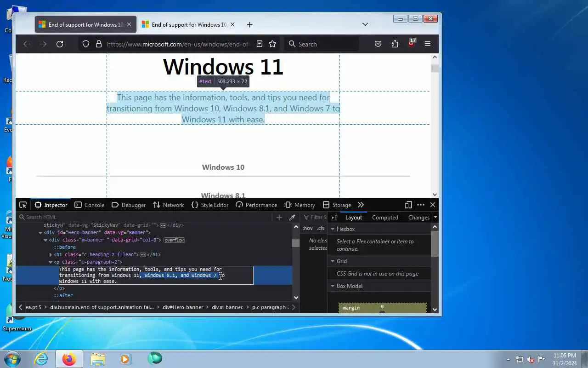
Task: Click the Filter Styles field
Action: [x=316, y=217]
